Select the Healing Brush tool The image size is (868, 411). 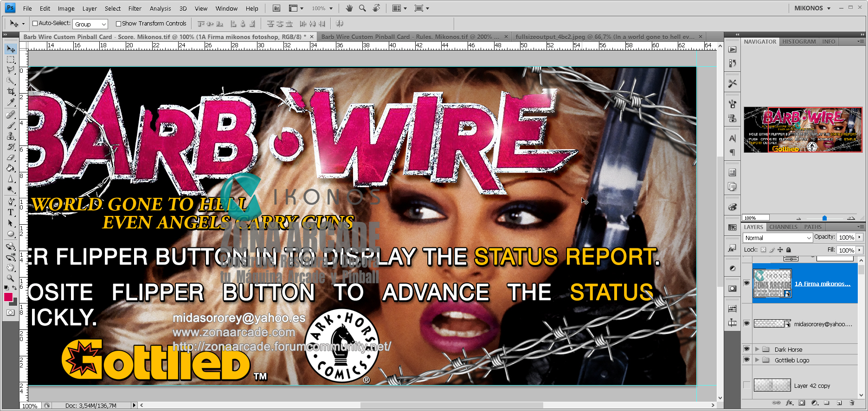(10, 114)
